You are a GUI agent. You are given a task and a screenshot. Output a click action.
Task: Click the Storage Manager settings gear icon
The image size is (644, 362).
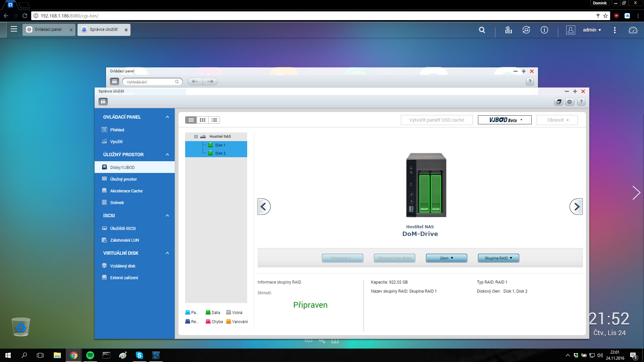point(570,102)
